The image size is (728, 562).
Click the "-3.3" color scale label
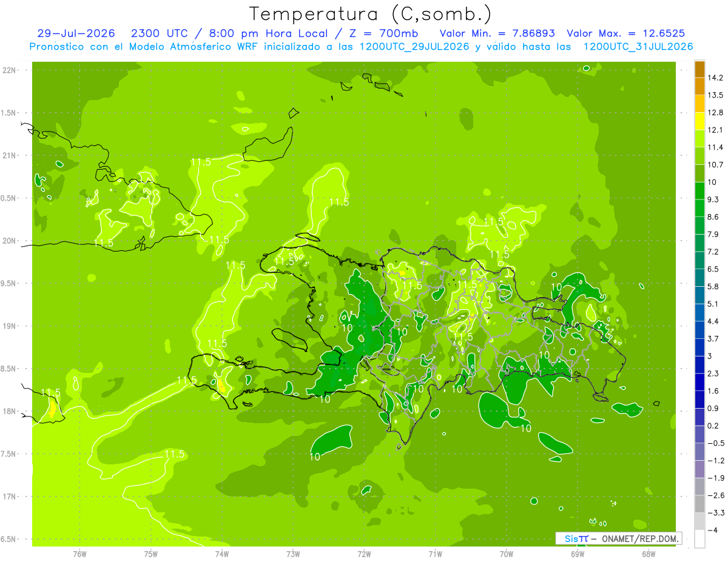(715, 513)
